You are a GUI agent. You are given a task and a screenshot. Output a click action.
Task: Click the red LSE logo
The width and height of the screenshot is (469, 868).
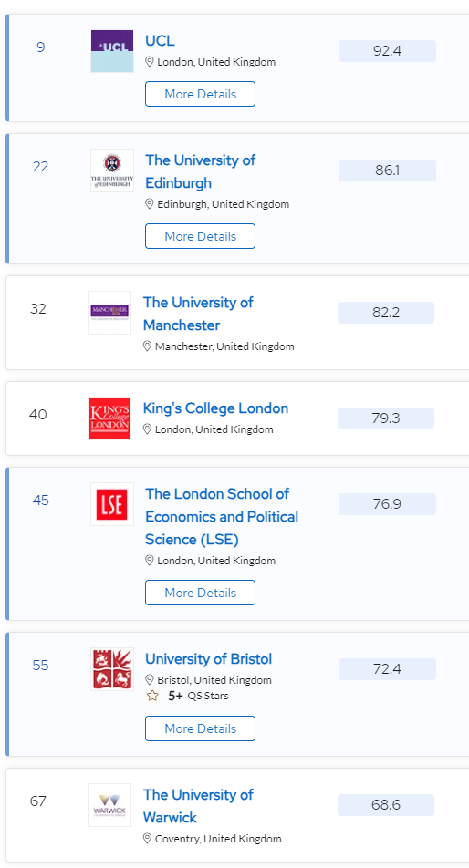112,504
